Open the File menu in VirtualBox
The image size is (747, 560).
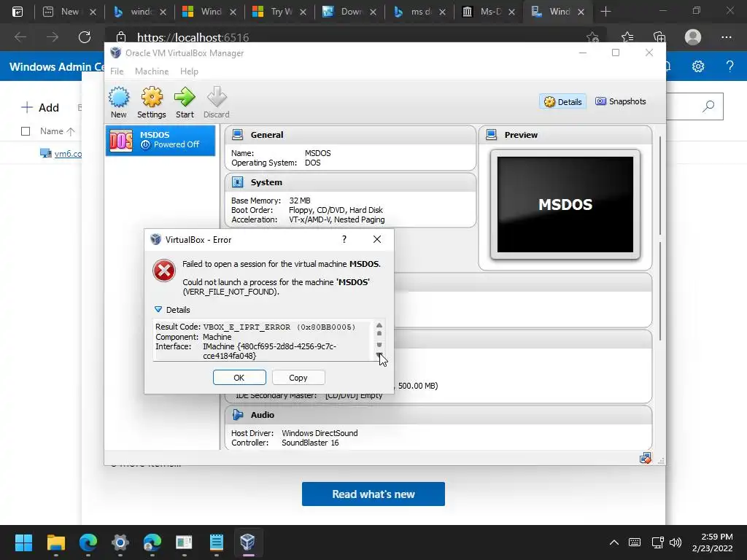[x=117, y=71]
